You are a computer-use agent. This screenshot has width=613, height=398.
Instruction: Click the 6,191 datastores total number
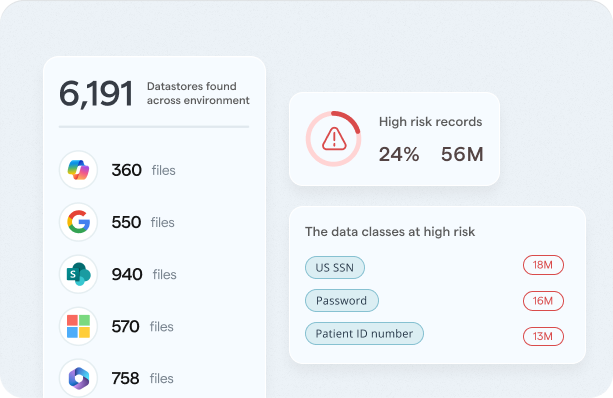click(x=96, y=94)
